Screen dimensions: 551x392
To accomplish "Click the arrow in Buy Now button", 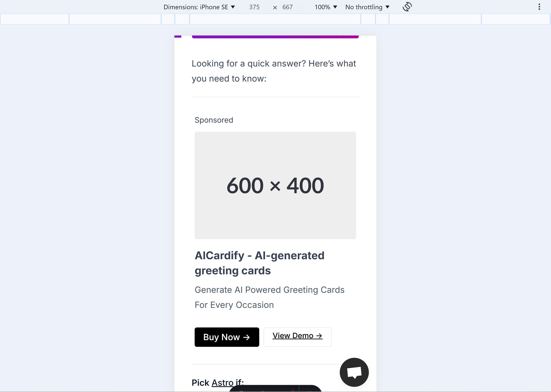I will tap(246, 337).
